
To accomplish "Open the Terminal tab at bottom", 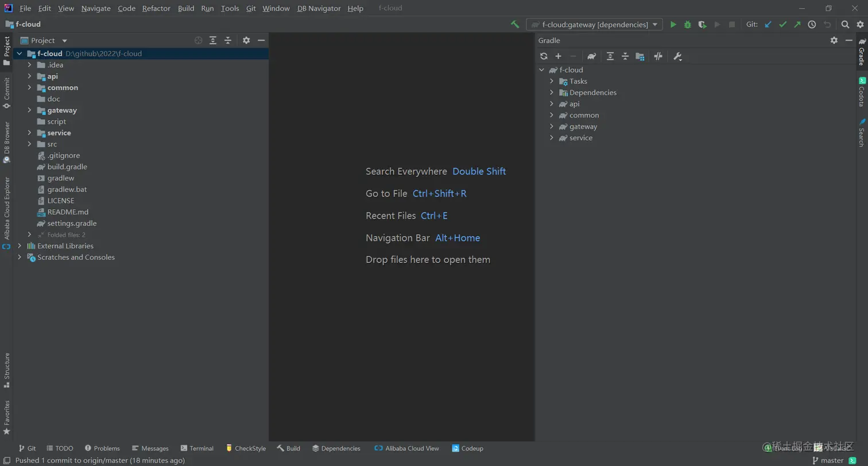I will [x=197, y=448].
